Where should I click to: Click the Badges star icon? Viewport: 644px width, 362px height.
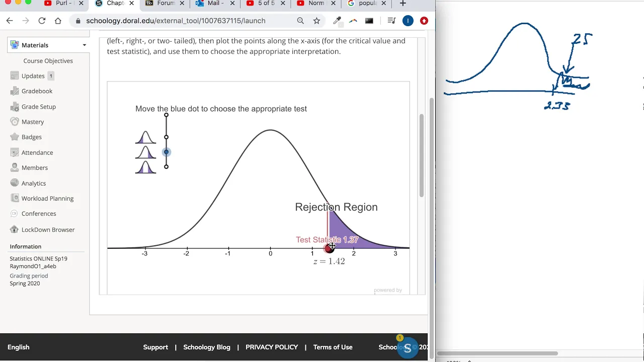click(x=15, y=137)
